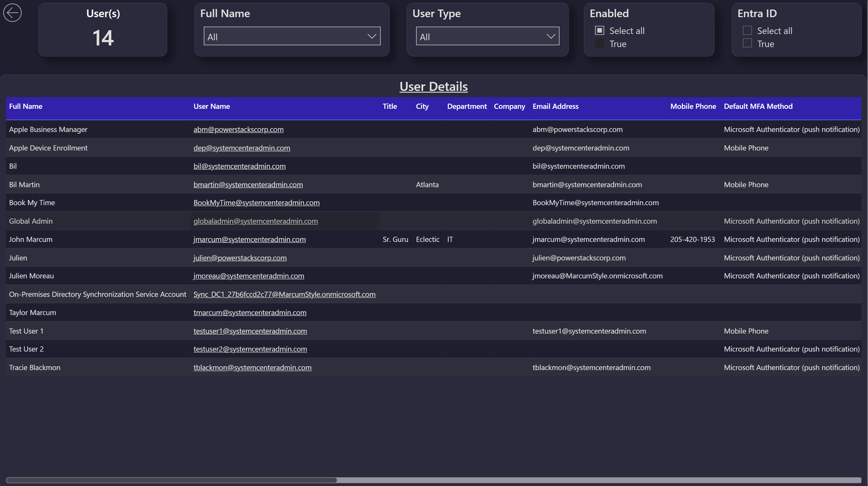Sort by User Name column header
Viewport: 868px width, 486px height.
tap(211, 106)
